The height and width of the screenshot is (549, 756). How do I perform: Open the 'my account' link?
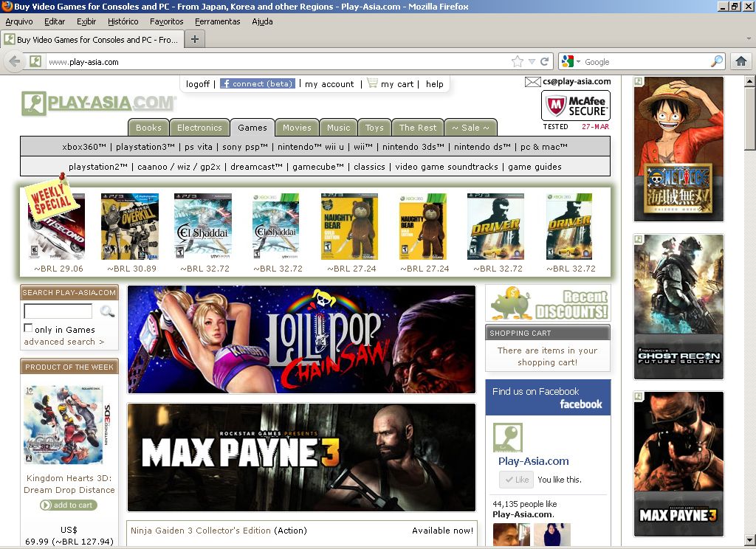329,84
